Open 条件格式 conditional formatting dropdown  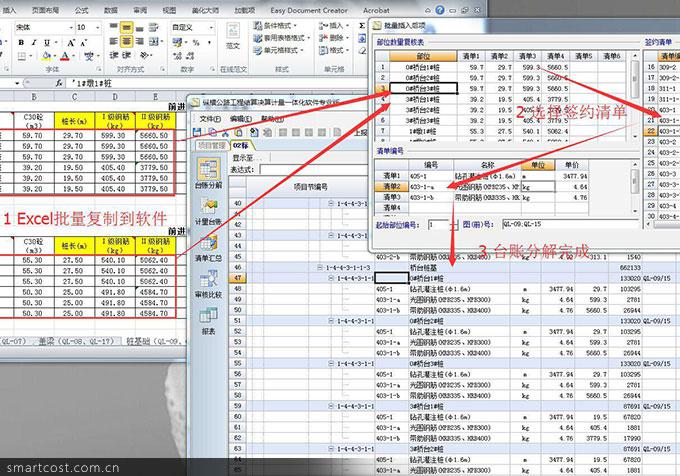(x=275, y=26)
